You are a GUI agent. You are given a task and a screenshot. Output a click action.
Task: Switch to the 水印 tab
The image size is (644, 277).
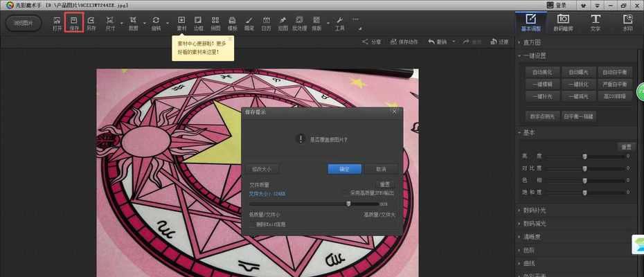[627, 23]
